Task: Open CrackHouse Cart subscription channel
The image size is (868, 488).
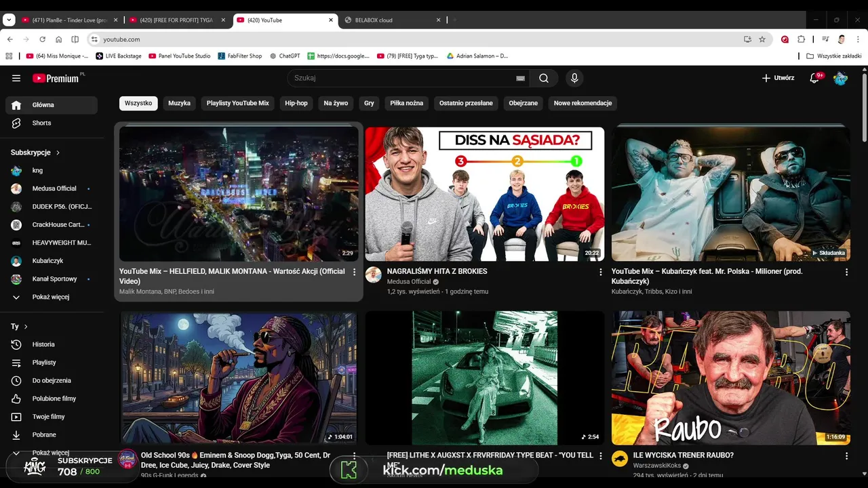Action: click(x=52, y=224)
